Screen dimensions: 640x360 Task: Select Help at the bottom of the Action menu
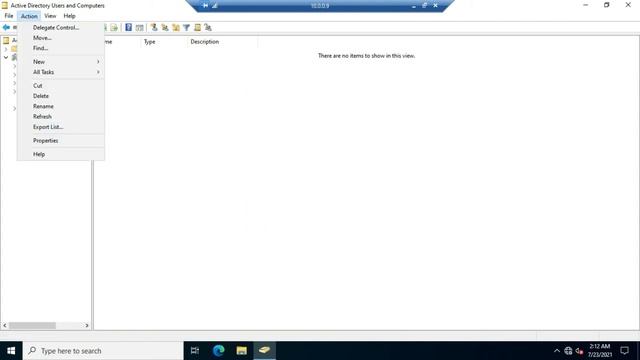pyautogui.click(x=61, y=154)
